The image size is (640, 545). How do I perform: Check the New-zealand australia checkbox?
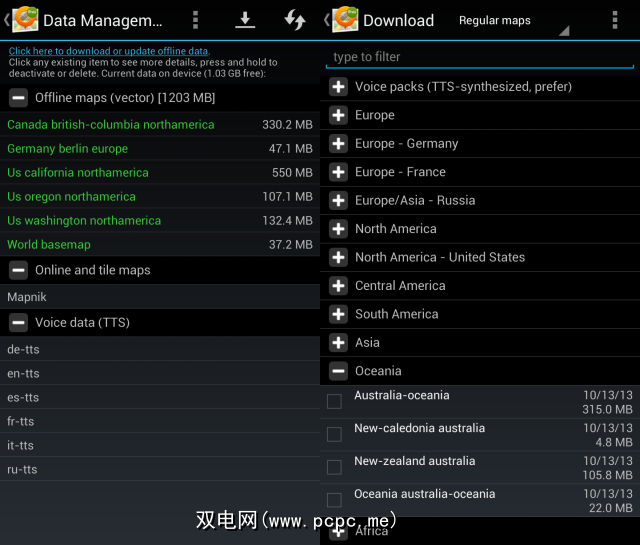[334, 467]
